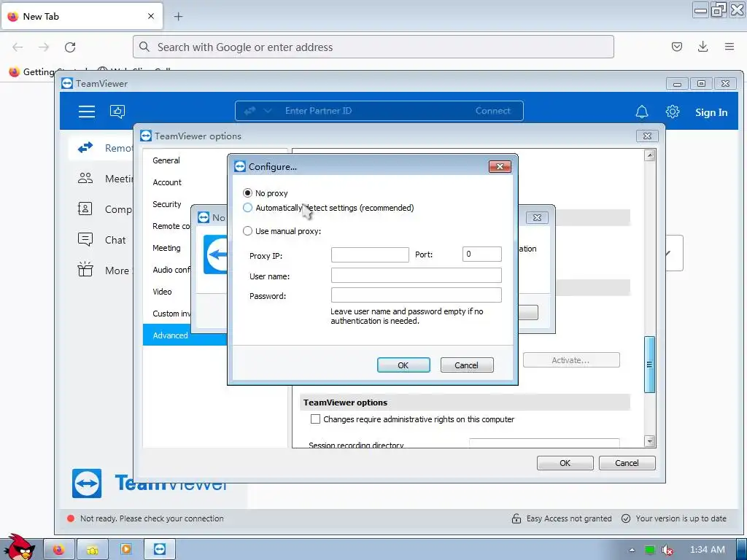This screenshot has width=747, height=560.
Task: Select Remote Control arrows icon in sidebar
Action: [x=85, y=148]
